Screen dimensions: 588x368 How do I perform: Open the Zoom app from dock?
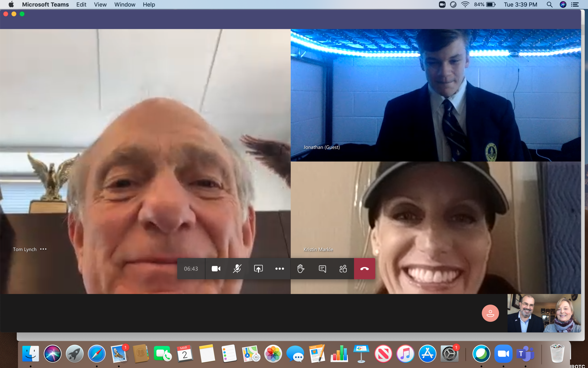pos(503,354)
